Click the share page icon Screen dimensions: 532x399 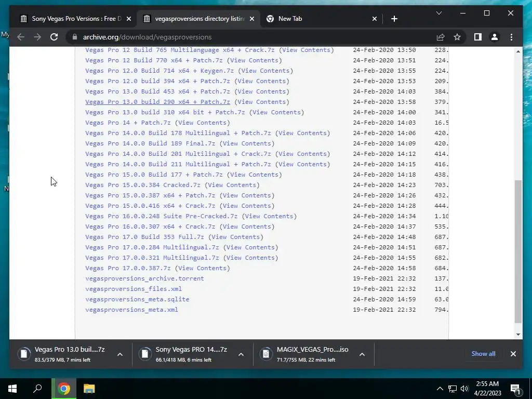tap(441, 37)
